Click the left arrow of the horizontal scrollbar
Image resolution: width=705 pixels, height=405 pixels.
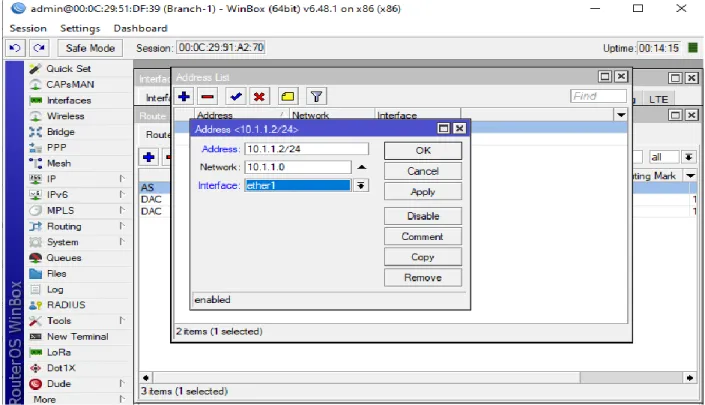pos(145,378)
